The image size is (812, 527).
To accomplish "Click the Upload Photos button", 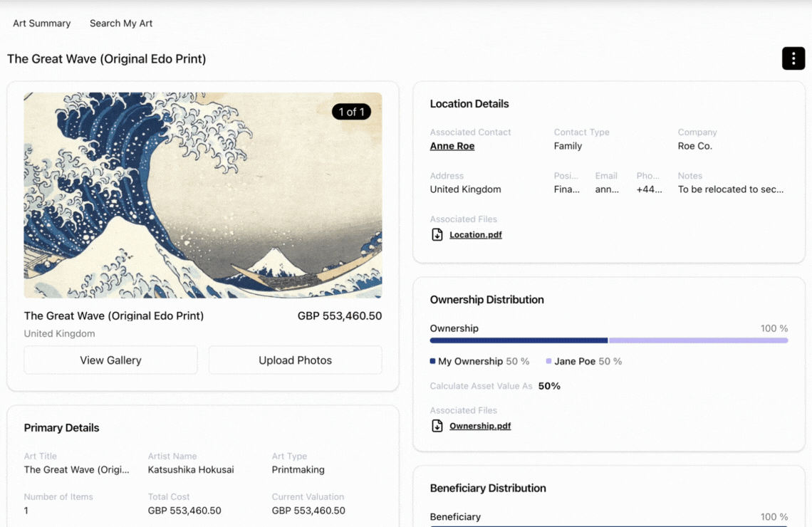I will 295,360.
